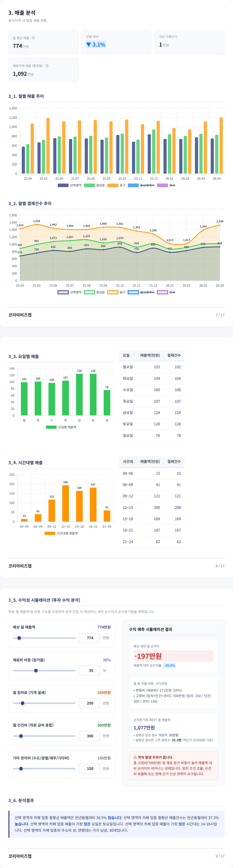Click 1,538 data label on 결제건수 chart
The image size is (233, 868).
click(36, 221)
